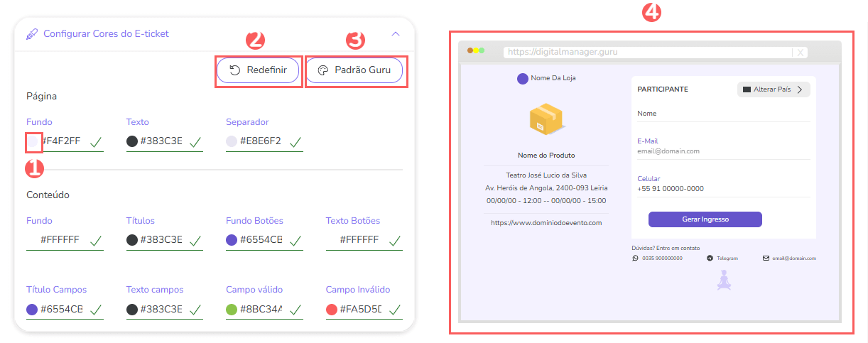
Task: Open the Página Texto dark color swatch
Action: [x=132, y=141]
